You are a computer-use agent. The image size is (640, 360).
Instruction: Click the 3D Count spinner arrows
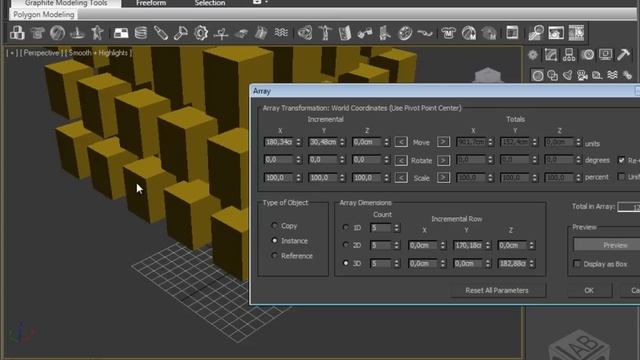(x=396, y=263)
